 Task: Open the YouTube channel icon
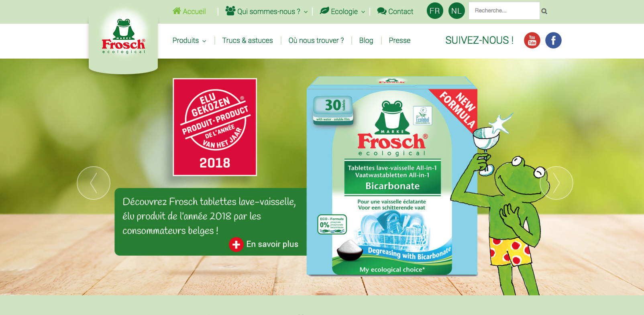click(x=532, y=40)
